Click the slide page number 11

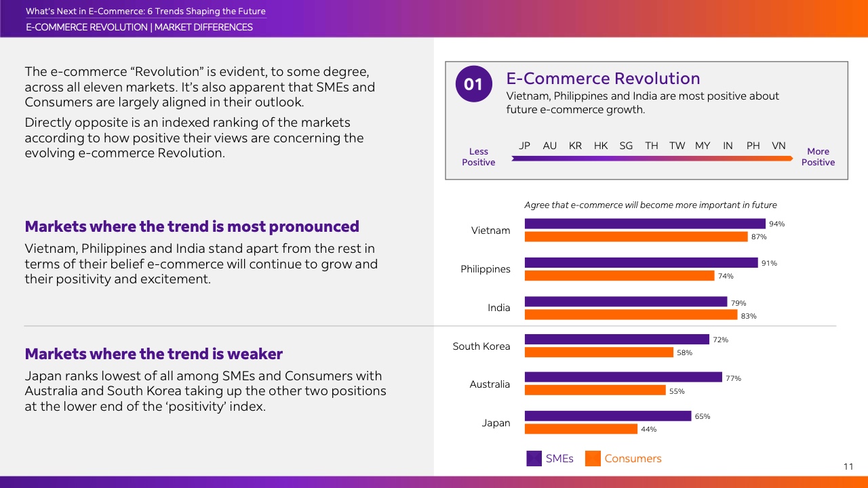(x=848, y=466)
